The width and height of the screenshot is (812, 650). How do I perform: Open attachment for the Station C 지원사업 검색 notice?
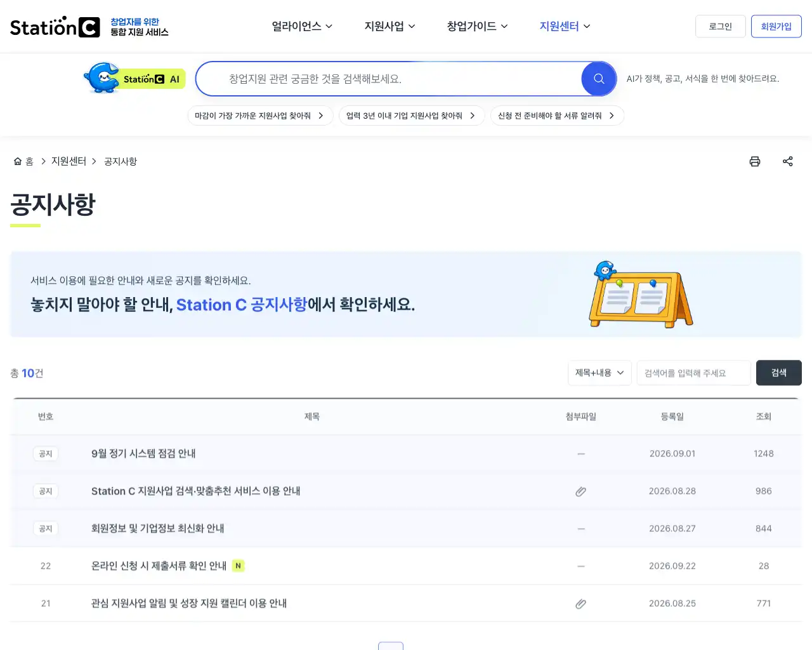[x=580, y=491]
